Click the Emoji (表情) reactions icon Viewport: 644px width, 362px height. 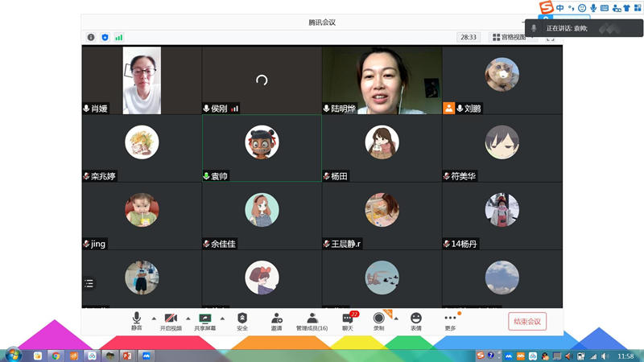click(415, 321)
